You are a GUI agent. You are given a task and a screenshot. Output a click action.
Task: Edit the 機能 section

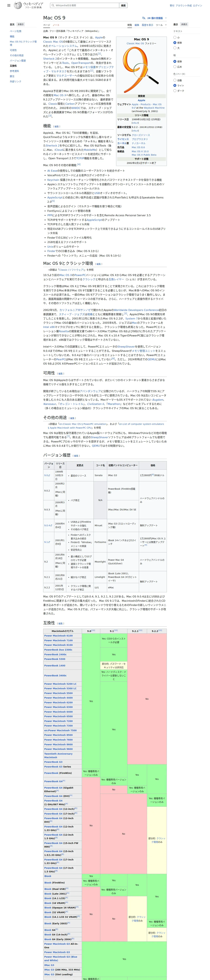pyautogui.click(x=57, y=127)
